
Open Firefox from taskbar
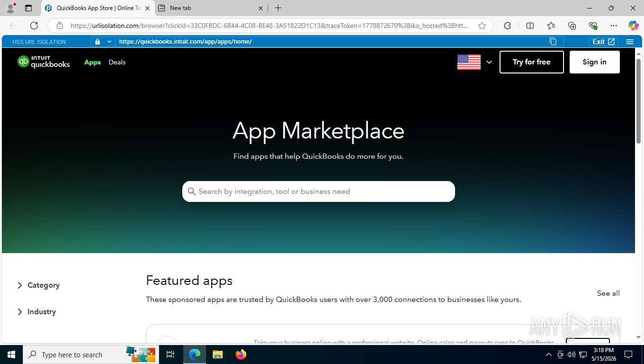[x=241, y=355]
